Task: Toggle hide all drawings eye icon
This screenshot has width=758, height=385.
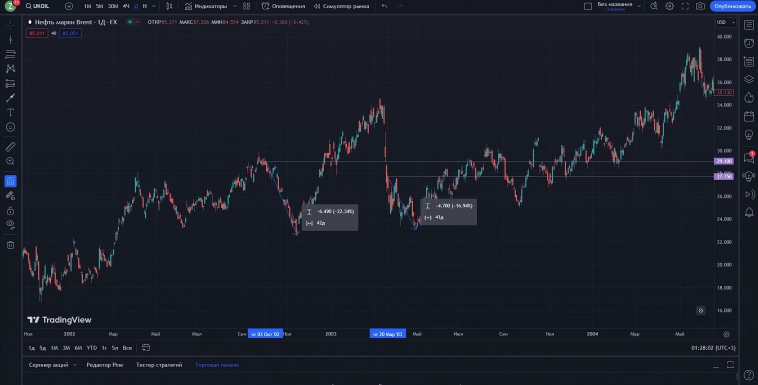Action: tap(10, 224)
